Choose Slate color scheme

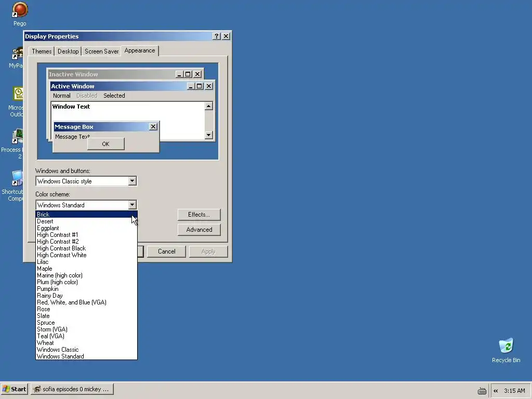[87, 316]
